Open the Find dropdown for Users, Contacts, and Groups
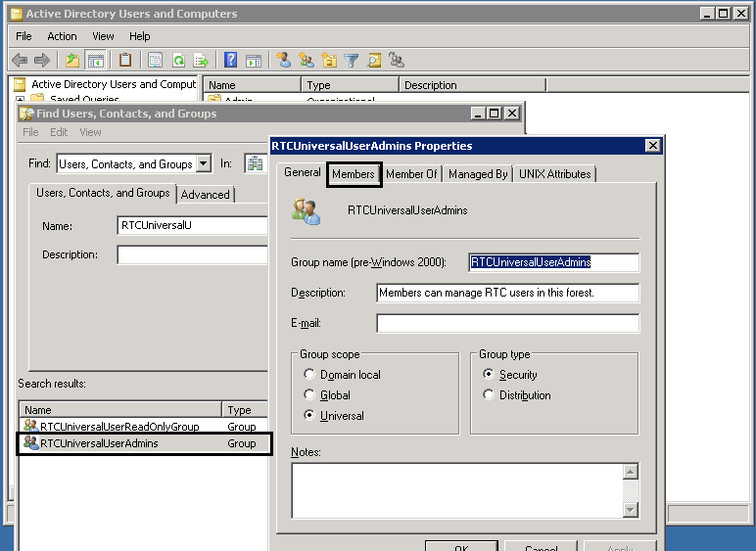 [204, 163]
